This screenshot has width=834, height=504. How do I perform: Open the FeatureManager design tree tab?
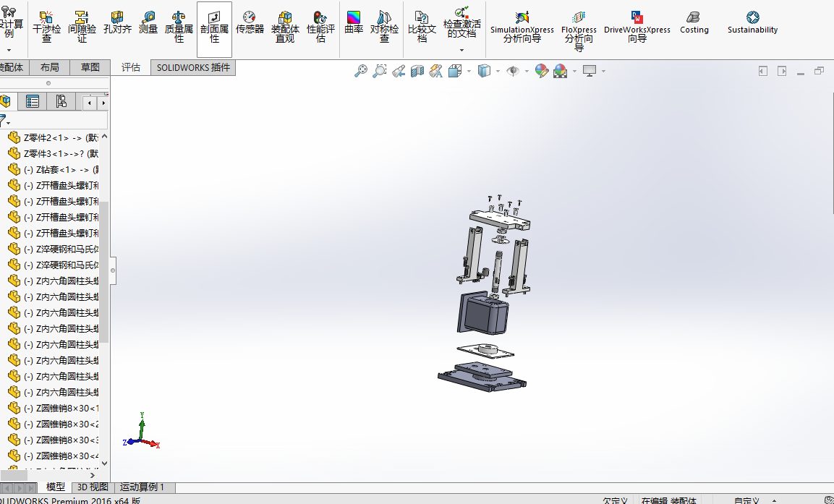pyautogui.click(x=7, y=101)
